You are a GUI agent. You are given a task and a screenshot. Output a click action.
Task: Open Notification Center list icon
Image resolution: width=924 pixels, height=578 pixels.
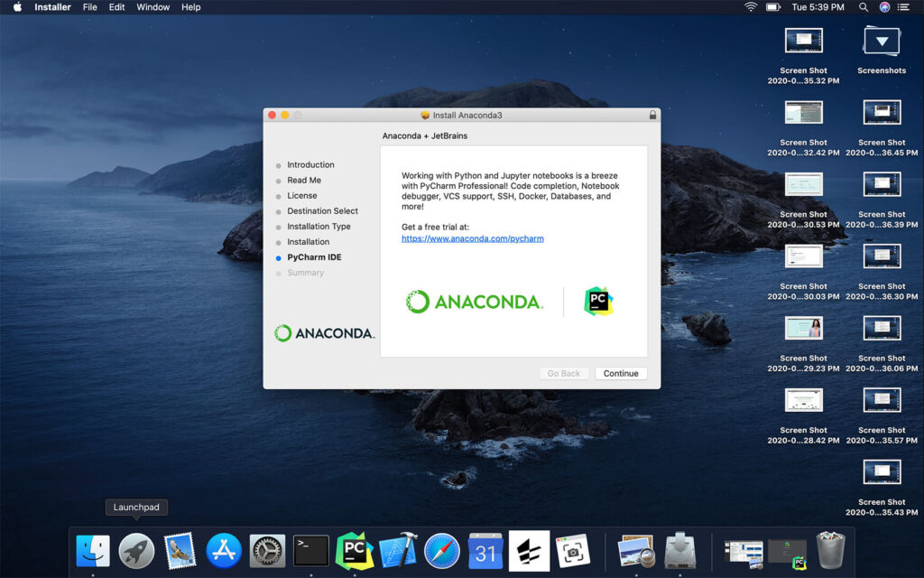903,7
